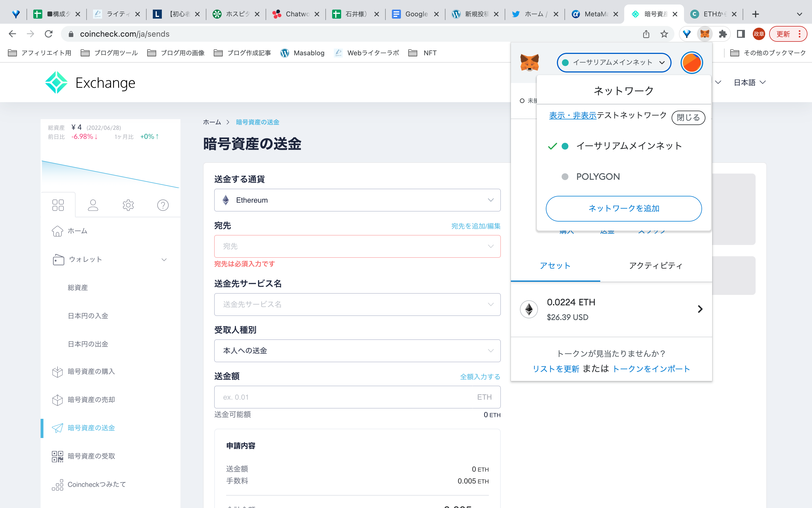Open the NFT bookmarks folder

click(x=423, y=53)
